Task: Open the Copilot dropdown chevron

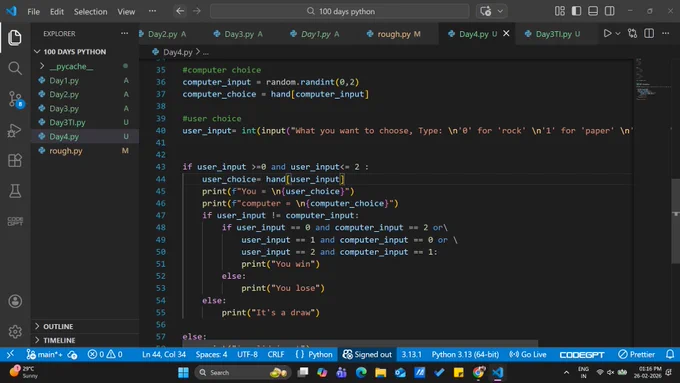Action: coord(500,11)
